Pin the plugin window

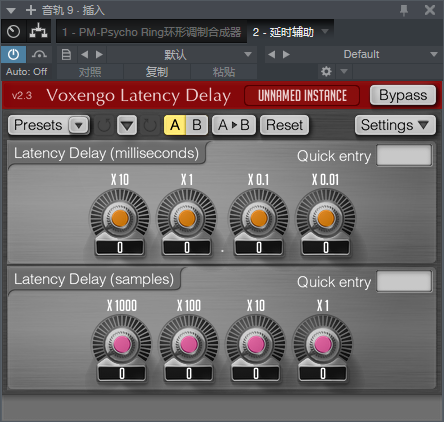click(x=404, y=10)
